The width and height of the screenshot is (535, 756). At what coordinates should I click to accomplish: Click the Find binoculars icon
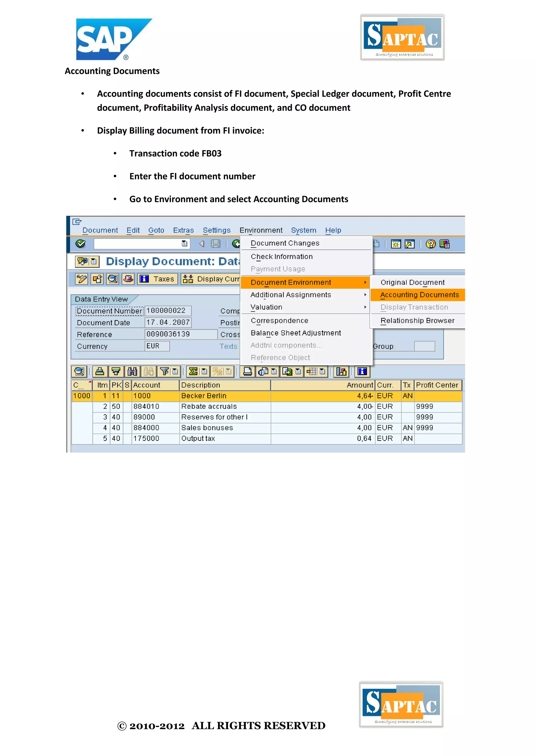coord(132,372)
